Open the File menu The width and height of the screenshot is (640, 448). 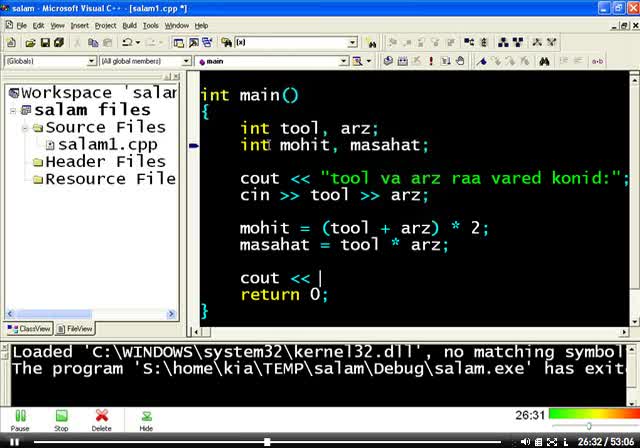pos(22,26)
